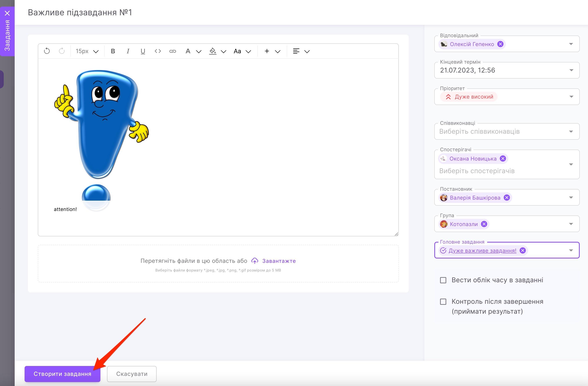Image resolution: width=588 pixels, height=386 pixels.
Task: Toggle underline formatting
Action: pyautogui.click(x=143, y=51)
